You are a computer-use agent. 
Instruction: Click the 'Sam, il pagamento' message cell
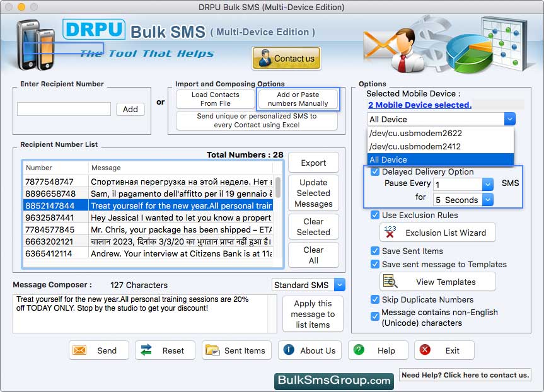(x=181, y=193)
